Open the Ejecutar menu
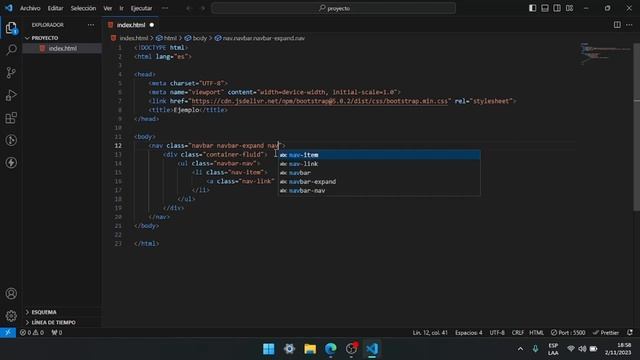Viewport: 640px width, 360px height. pyautogui.click(x=141, y=8)
